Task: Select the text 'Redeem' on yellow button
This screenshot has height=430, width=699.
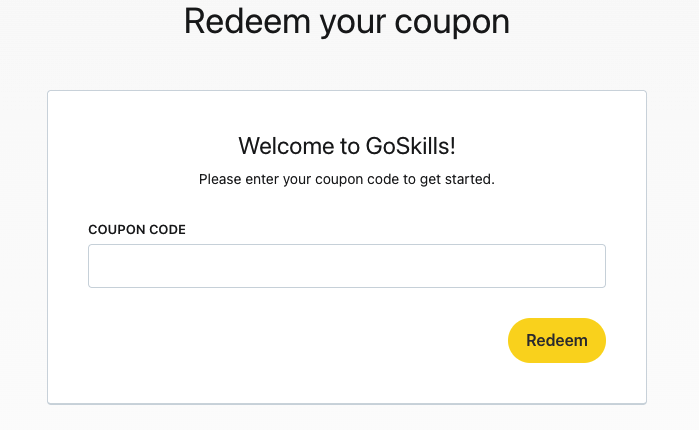Action: click(x=557, y=340)
